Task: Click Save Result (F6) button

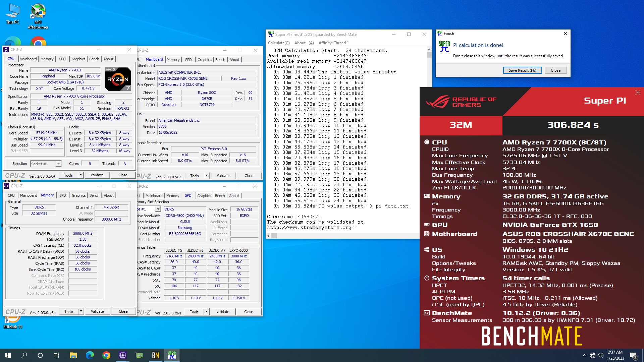Action: (x=522, y=70)
